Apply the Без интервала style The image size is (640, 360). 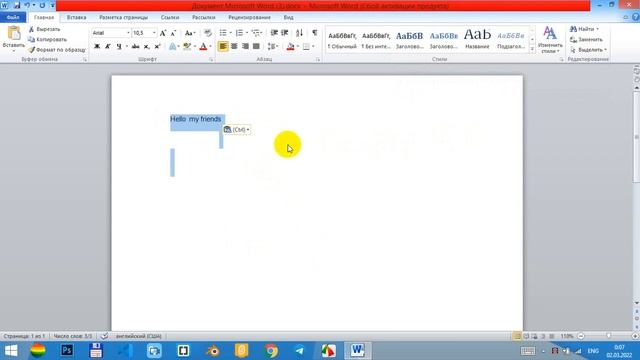376,40
